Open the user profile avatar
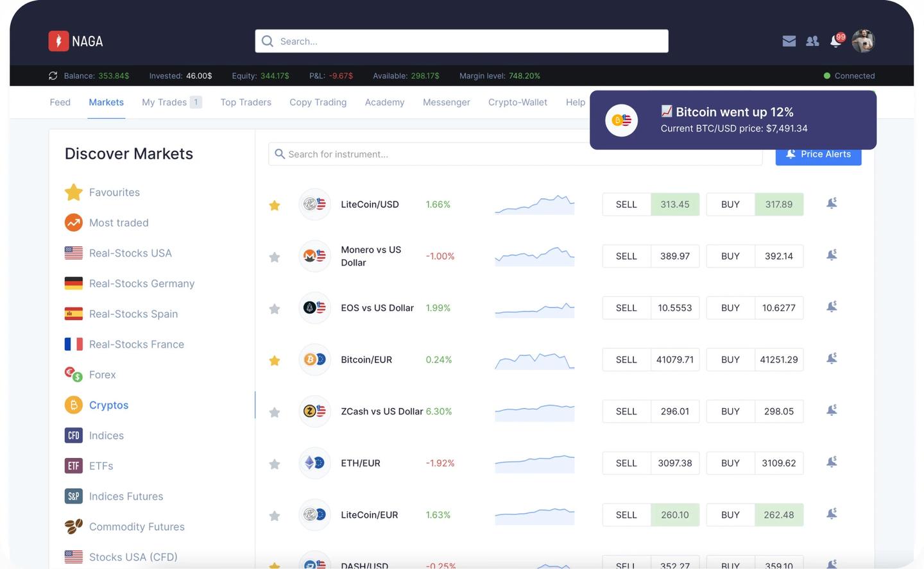The width and height of the screenshot is (924, 569). coord(863,41)
